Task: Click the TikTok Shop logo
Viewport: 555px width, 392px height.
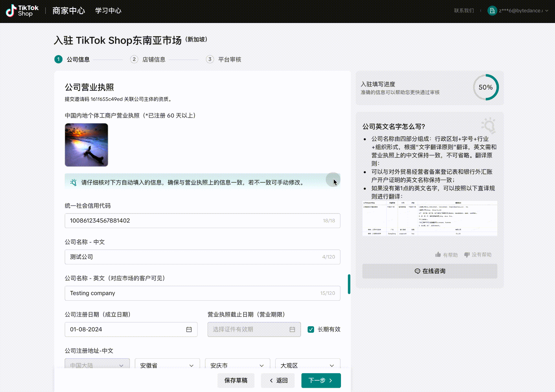Action: click(22, 11)
